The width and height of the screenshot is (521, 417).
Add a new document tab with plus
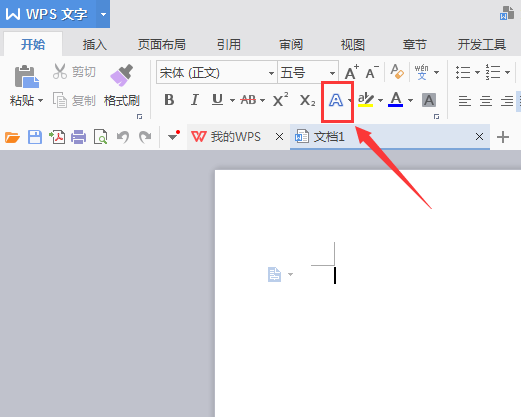click(503, 137)
